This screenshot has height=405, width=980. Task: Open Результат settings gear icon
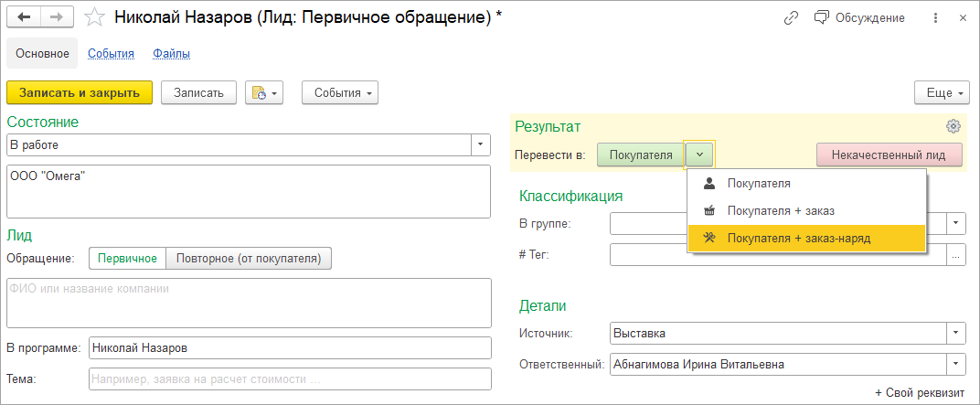(953, 126)
